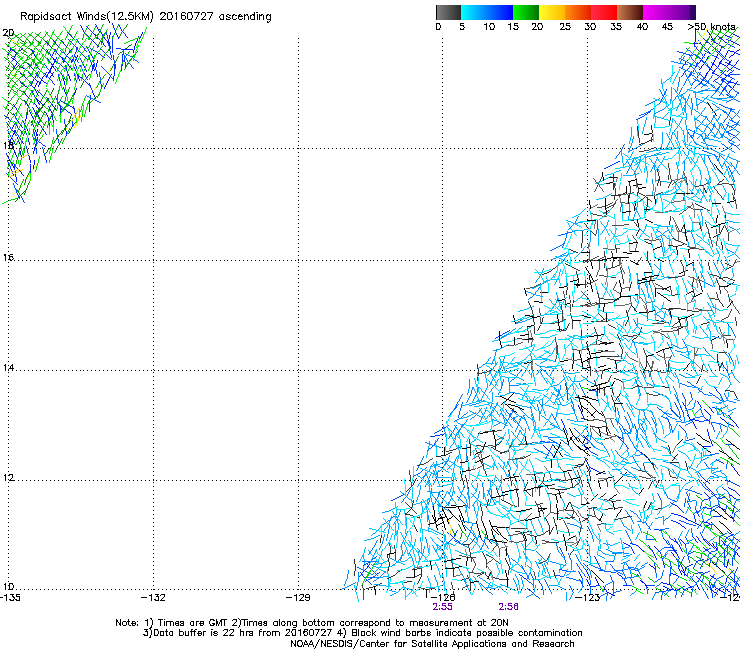Click the longitude '-129' axis label
This screenshot has height=650, width=740.
(x=298, y=598)
